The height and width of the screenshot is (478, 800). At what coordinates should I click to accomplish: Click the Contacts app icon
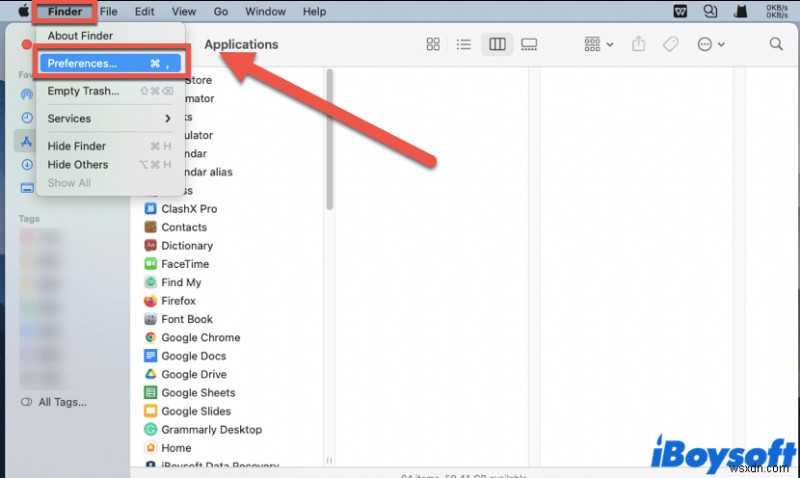tap(150, 227)
